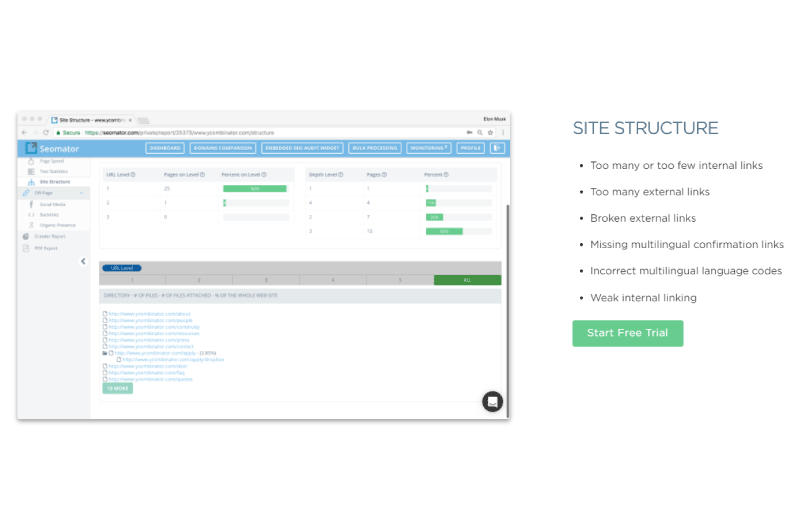Open Bulk Processing in the header
800x530 pixels.
pos(375,148)
